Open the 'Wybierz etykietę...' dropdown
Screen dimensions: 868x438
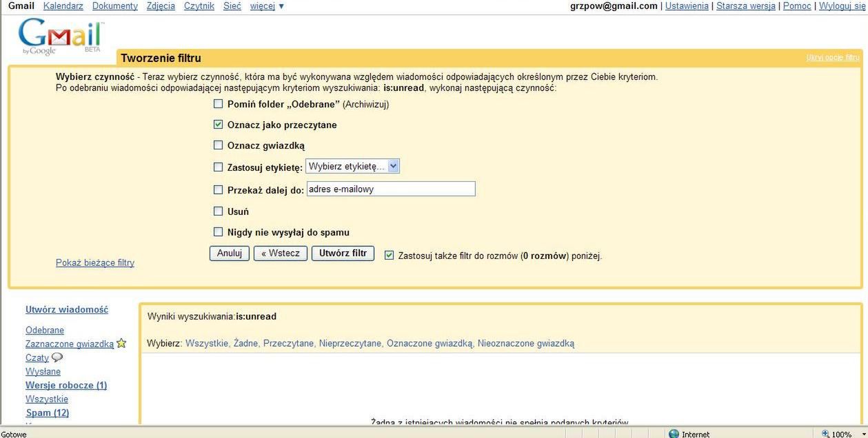pyautogui.click(x=352, y=166)
